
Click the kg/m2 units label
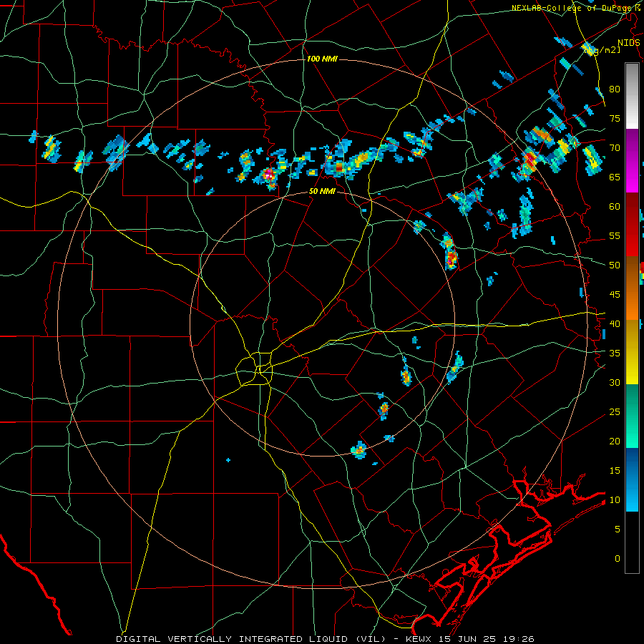[x=602, y=50]
